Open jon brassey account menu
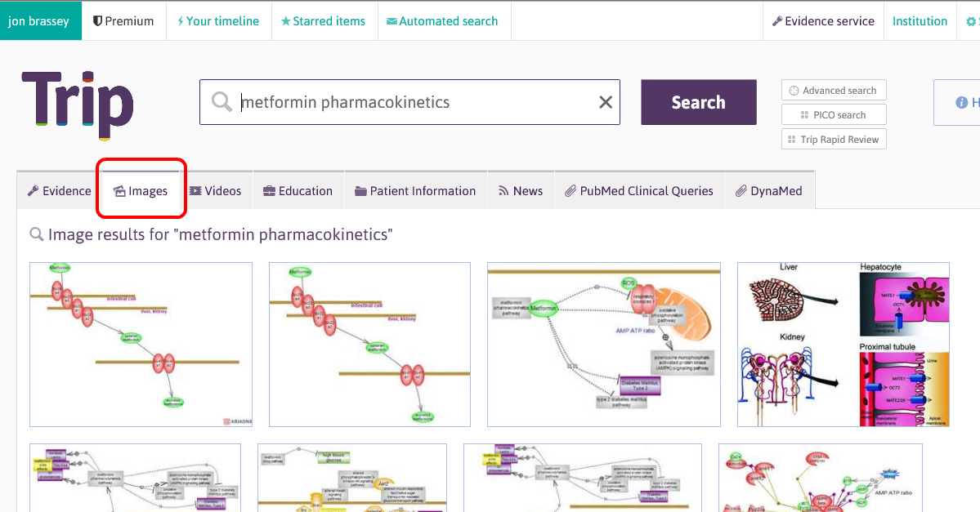Image resolution: width=980 pixels, height=512 pixels. tap(40, 21)
